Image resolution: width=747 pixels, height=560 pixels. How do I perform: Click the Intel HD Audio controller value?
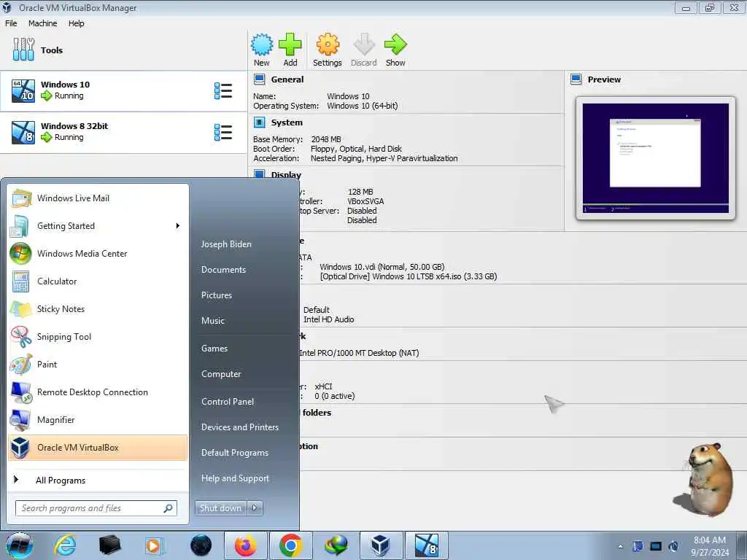pyautogui.click(x=329, y=319)
